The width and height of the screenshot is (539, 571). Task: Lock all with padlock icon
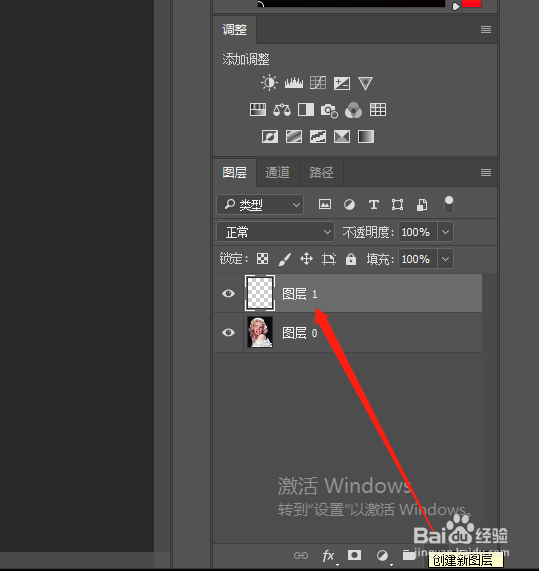351,259
